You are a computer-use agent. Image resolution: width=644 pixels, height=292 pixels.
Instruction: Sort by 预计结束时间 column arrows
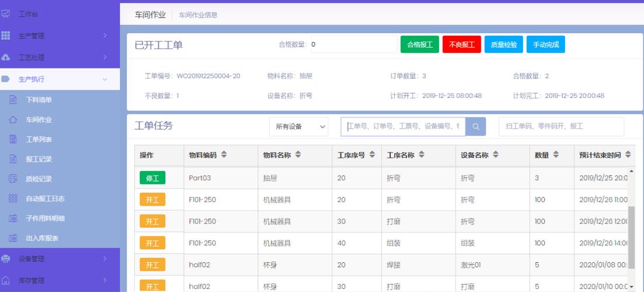tap(628, 155)
